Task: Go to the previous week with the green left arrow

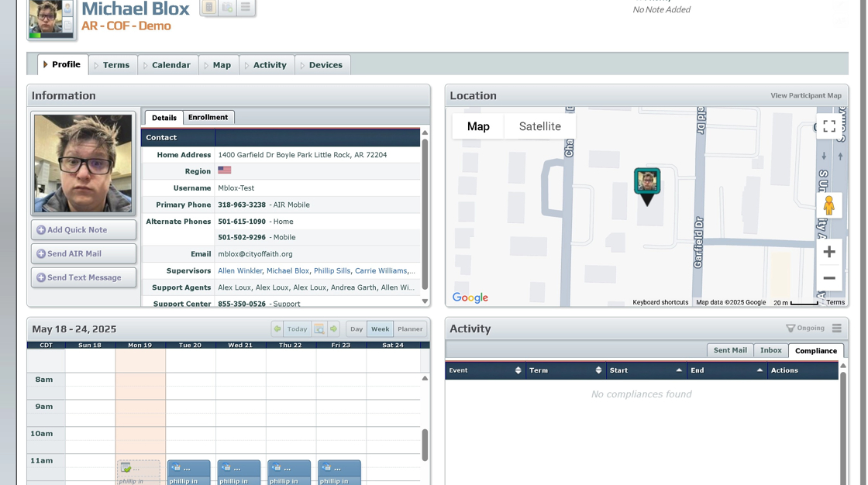Action: pos(277,328)
